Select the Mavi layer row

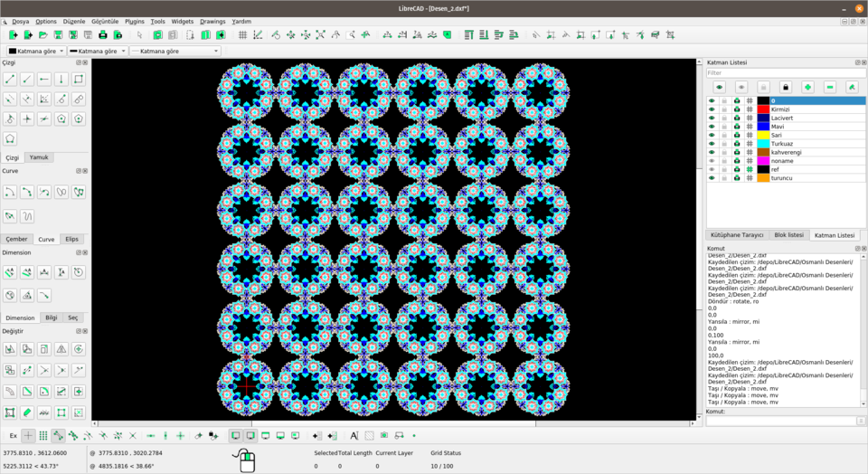[x=786, y=127]
